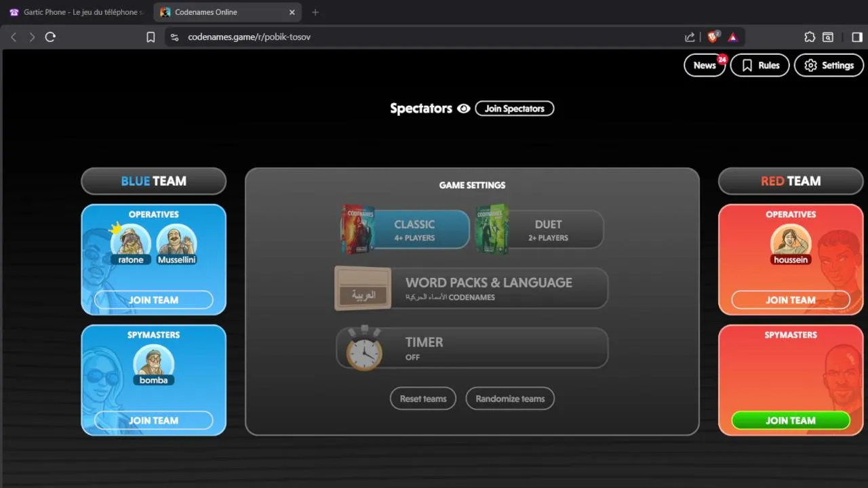Open the browser extensions puzzle icon
The width and height of the screenshot is (868, 488).
(x=810, y=37)
